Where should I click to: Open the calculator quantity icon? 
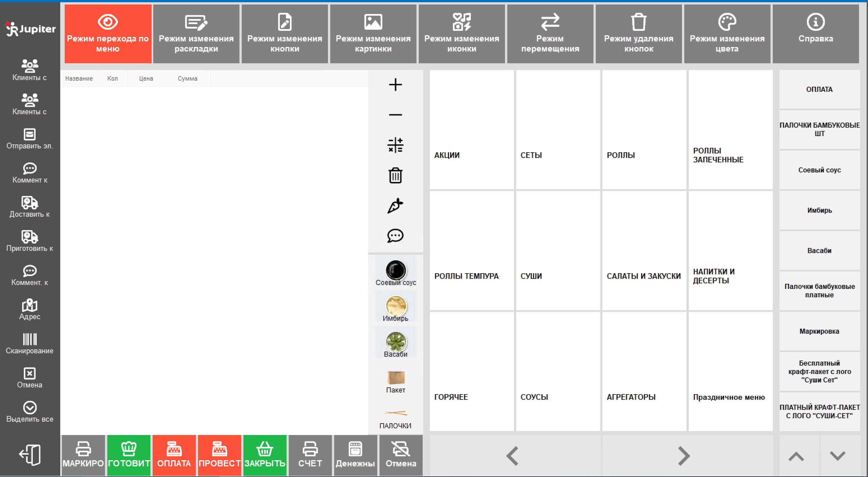(395, 145)
